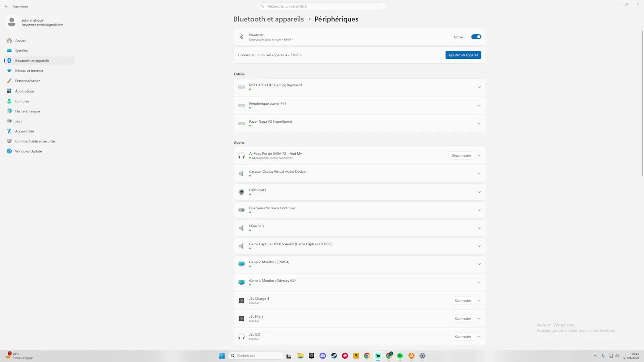Viewport: 644px width, 362px height.
Task: Click the Oculus Casque speaker icon
Action: tap(242, 174)
